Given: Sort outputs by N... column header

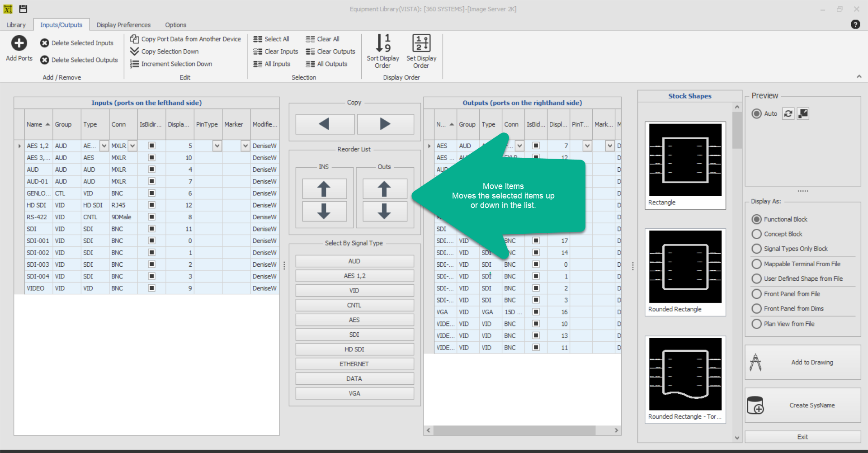Looking at the screenshot, I should pos(445,124).
